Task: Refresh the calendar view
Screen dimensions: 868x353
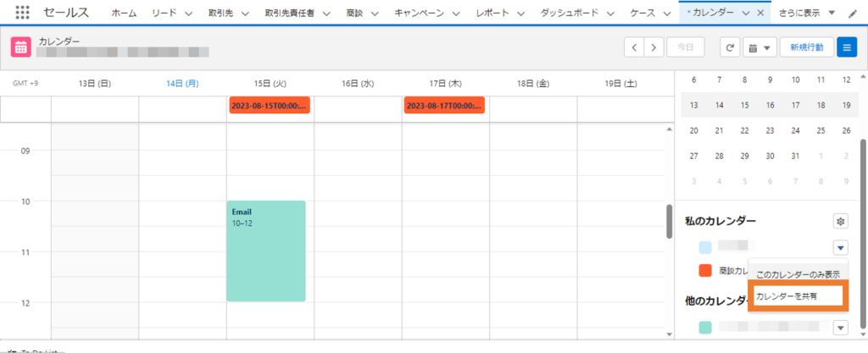Action: tap(730, 47)
